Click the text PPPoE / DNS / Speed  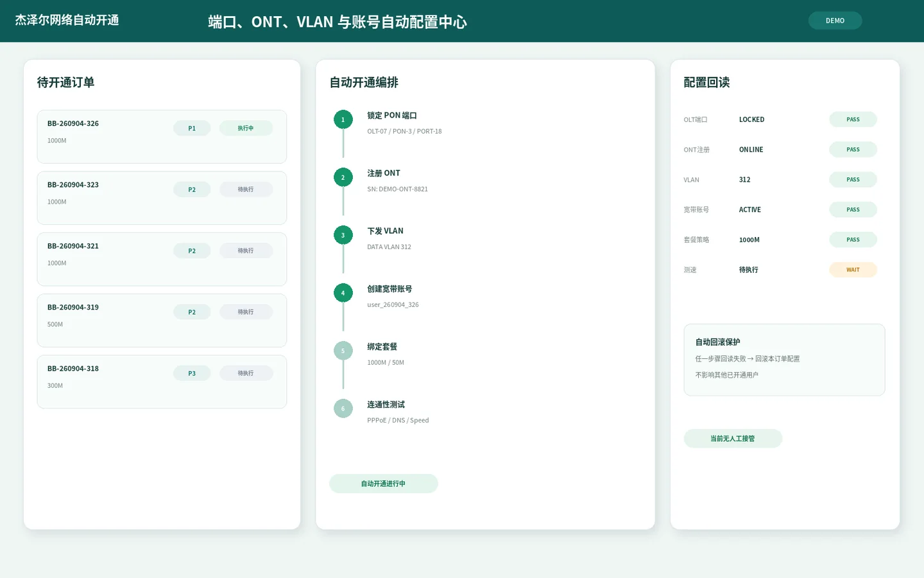[x=398, y=421]
